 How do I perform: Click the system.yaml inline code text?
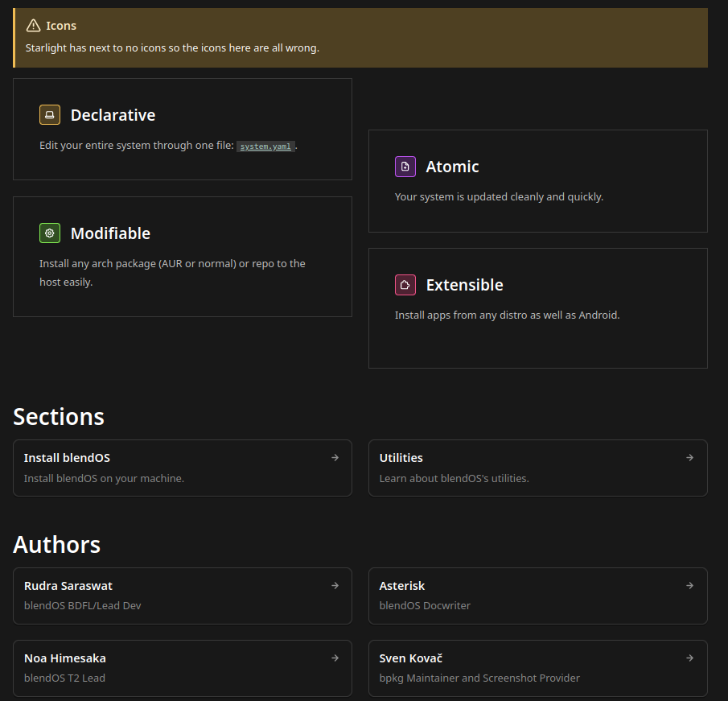coord(265,146)
